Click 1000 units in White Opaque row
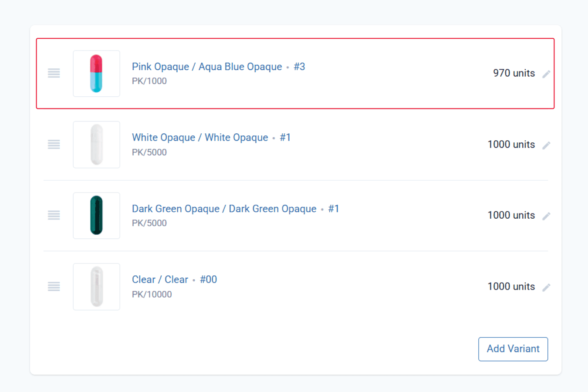Image resolution: width=588 pixels, height=392 pixels. [511, 145]
